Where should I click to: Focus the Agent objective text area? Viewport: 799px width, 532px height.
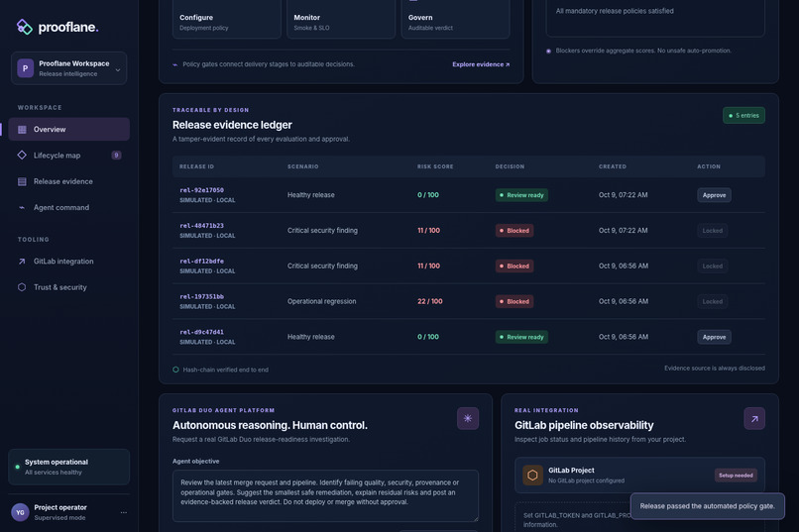[325, 496]
